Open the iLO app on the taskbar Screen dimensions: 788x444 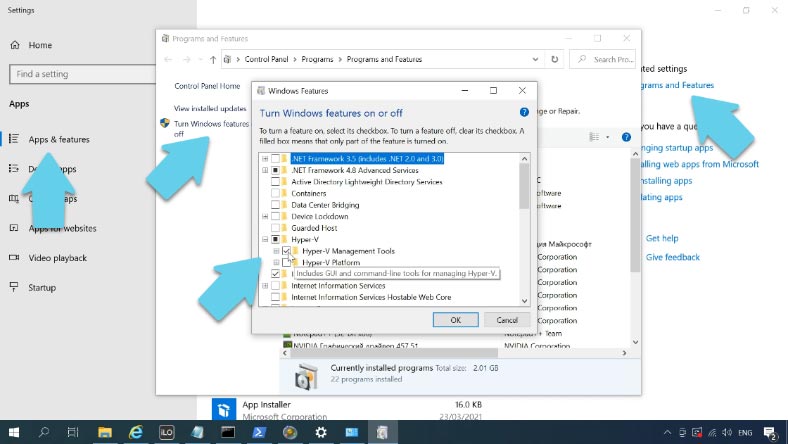(x=166, y=432)
